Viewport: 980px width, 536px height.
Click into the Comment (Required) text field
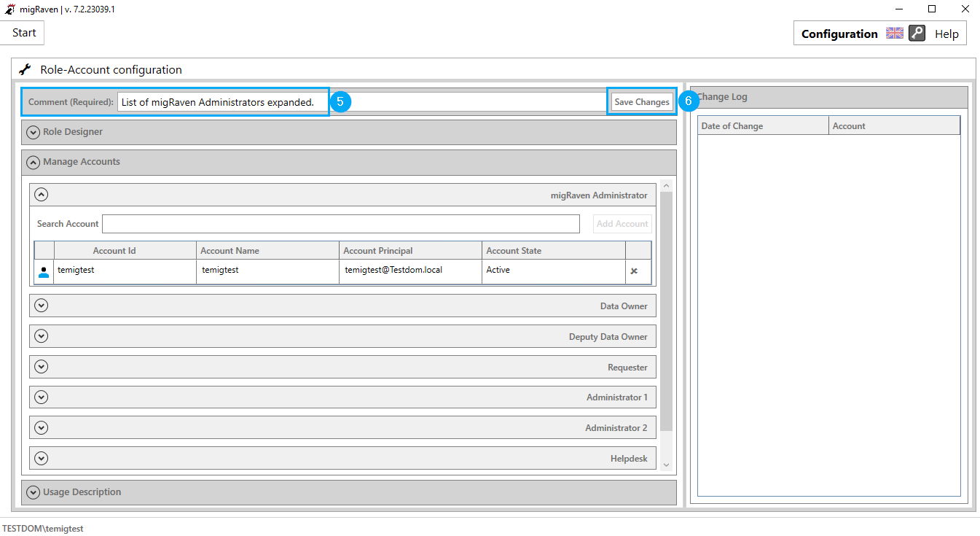(361, 102)
